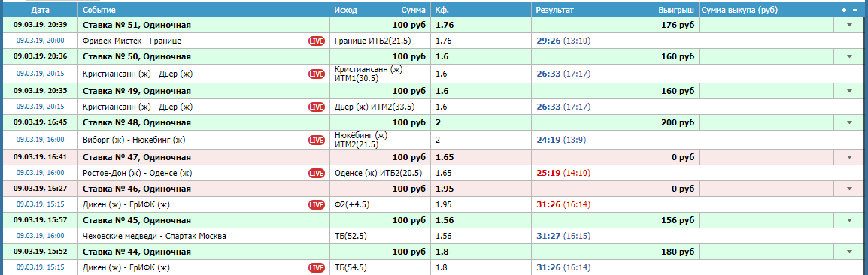The image size is (868, 275).
Task: Sort by Дата column header
Action: coord(40,10)
